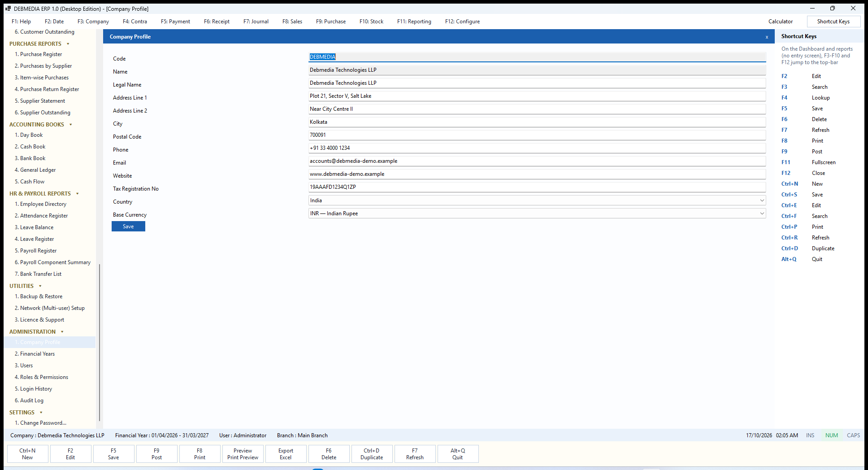Viewport: 868px width, 470px height.
Task: Click the Print Preview button
Action: click(x=243, y=454)
